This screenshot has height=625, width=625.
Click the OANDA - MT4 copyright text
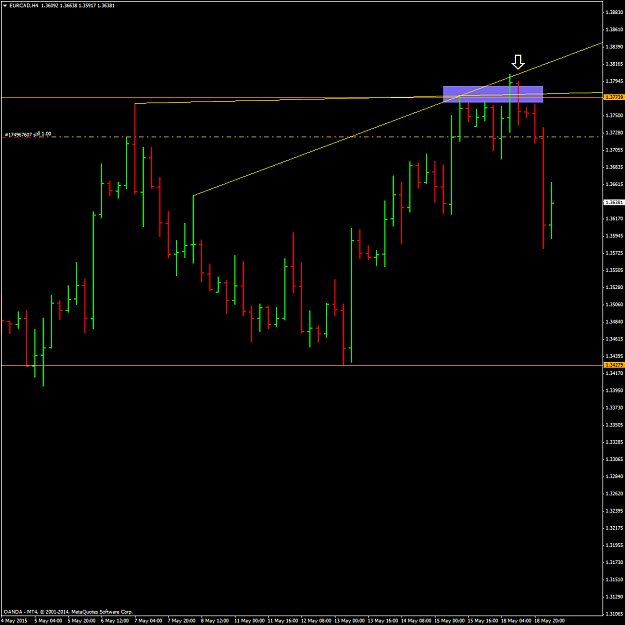coord(68,611)
